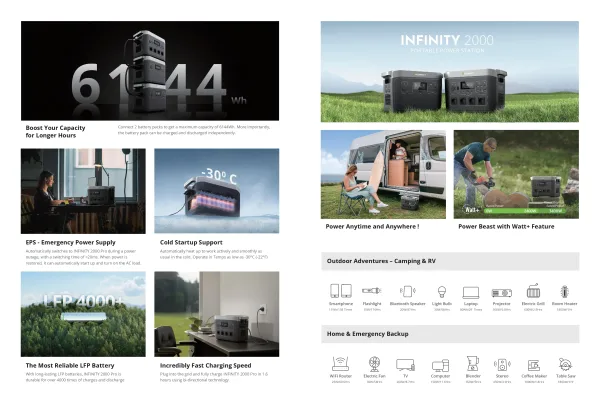The image size is (600, 410).
Task: Select the Electric Grill icon
Action: 533,291
